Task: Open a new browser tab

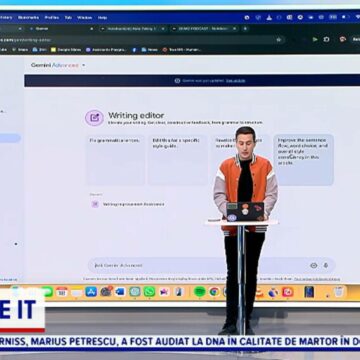Action: coord(245,29)
